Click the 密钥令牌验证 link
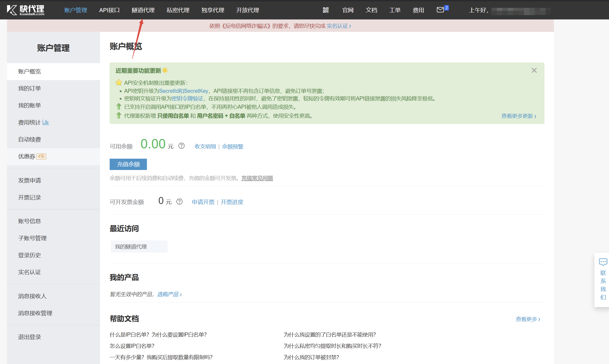 187,98
